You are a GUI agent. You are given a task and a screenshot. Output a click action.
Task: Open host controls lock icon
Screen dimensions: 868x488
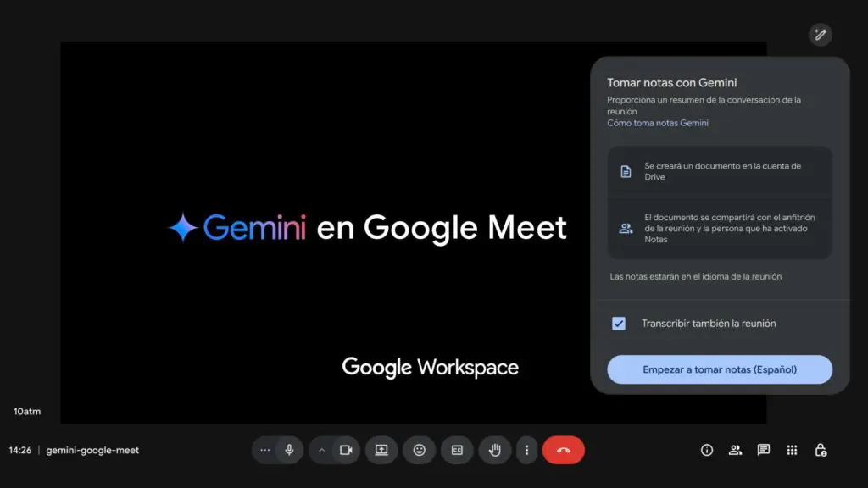[x=821, y=450]
